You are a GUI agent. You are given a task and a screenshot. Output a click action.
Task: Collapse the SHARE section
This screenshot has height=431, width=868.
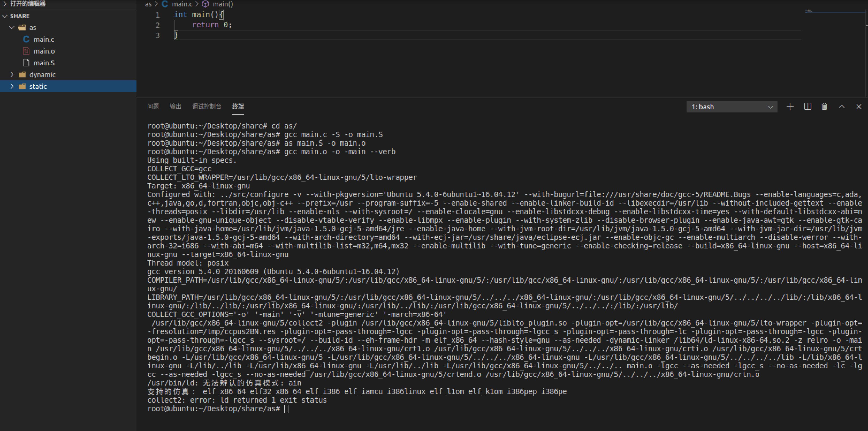[x=5, y=16]
